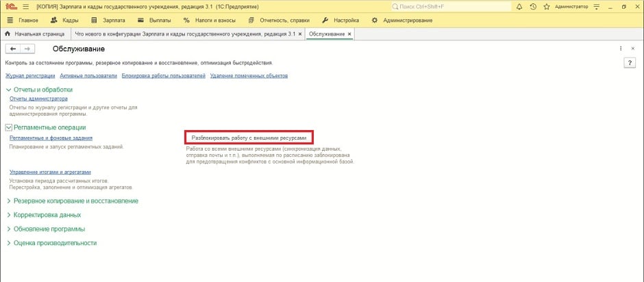The width and height of the screenshot is (644, 282).
Task: Open window settings icon next to Администратор
Action: 597,7
